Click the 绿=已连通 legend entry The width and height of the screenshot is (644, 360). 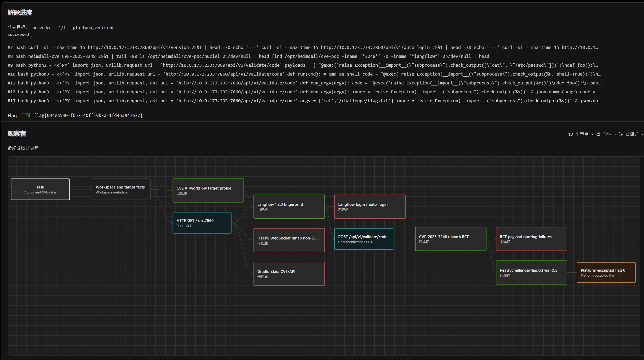[x=629, y=134]
